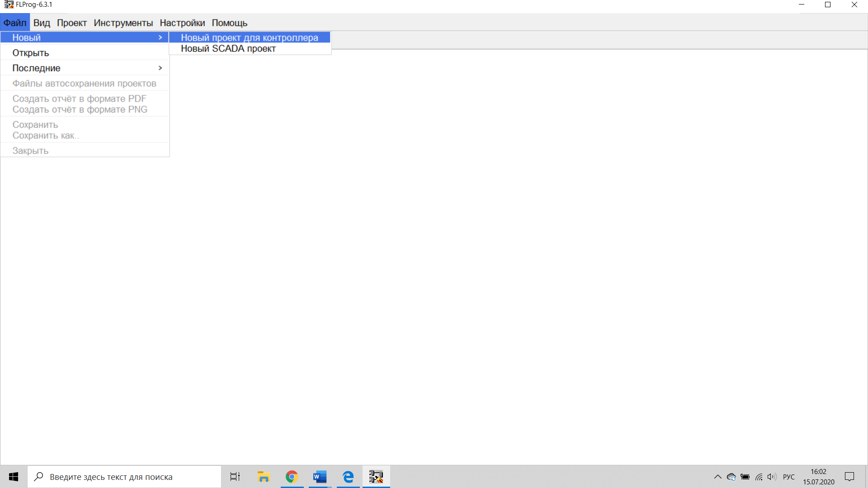
Task: Launch Microsoft Edge from taskbar
Action: (348, 477)
